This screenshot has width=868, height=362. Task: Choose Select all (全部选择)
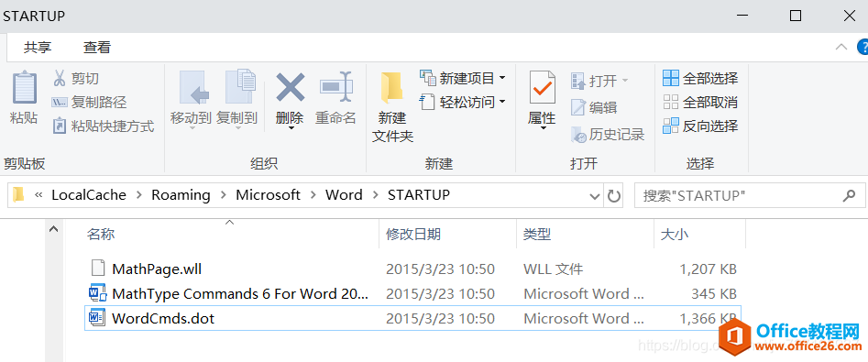click(x=700, y=78)
